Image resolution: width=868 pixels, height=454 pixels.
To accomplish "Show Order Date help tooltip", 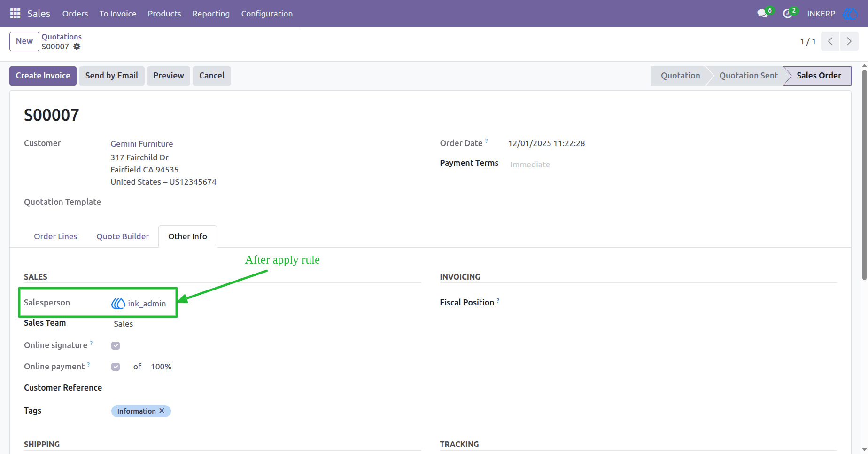I will click(487, 140).
